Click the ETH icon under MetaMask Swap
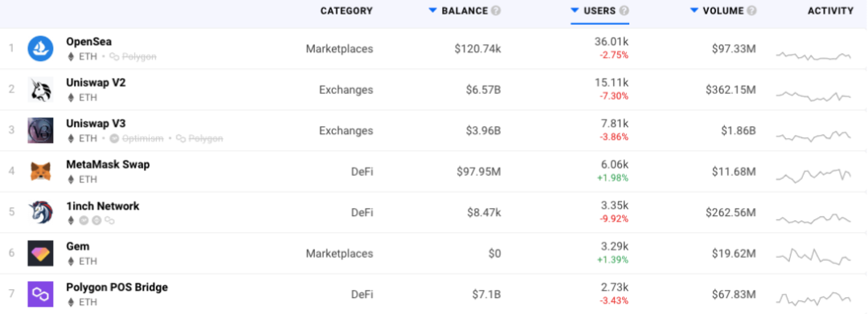 70,179
